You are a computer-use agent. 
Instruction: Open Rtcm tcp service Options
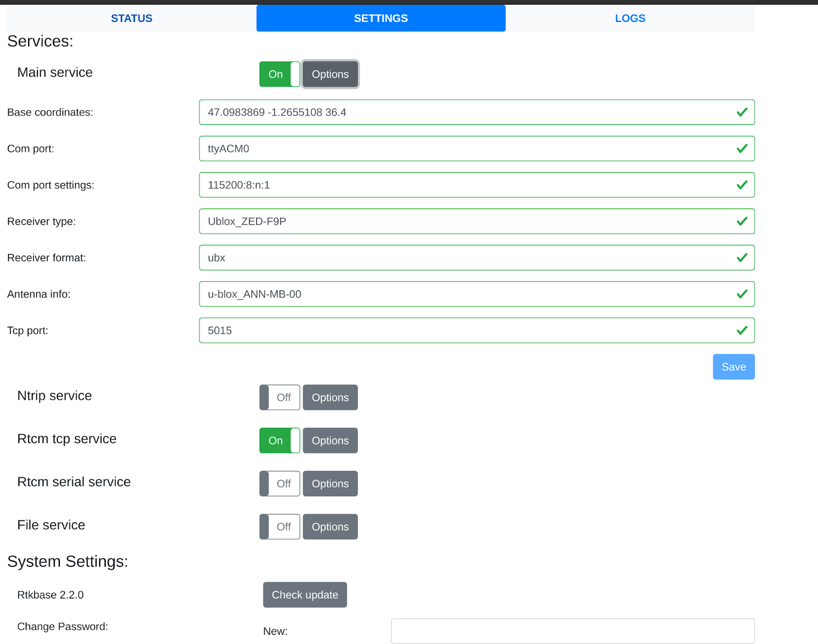pos(330,441)
